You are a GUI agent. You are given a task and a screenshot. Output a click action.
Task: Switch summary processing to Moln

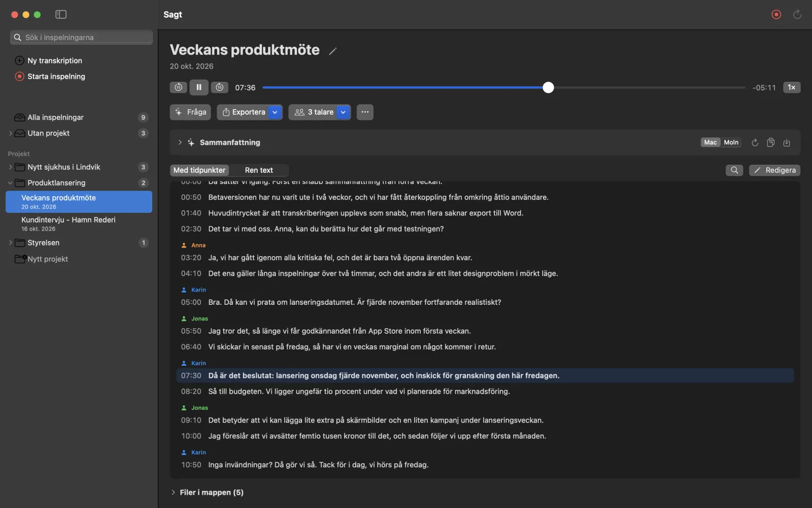[x=731, y=143]
